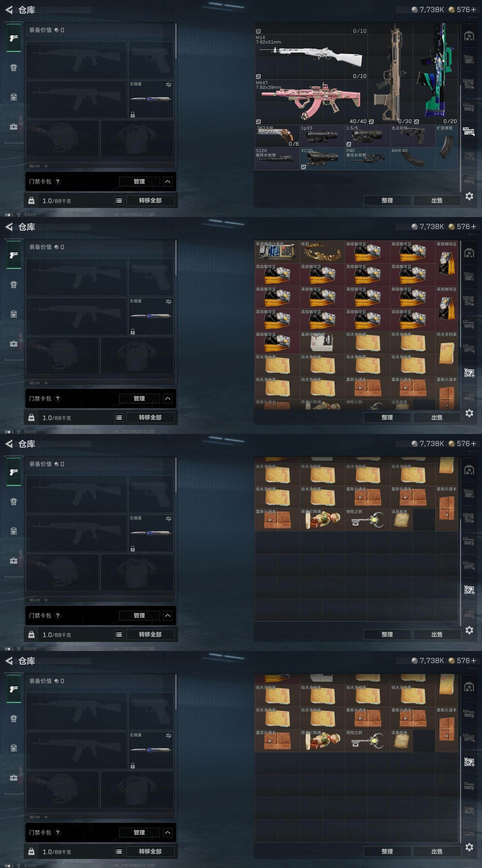Viewport: 482px width, 868px height.
Task: Select the S12K 破阵长枪管 barrel
Action: (277, 158)
